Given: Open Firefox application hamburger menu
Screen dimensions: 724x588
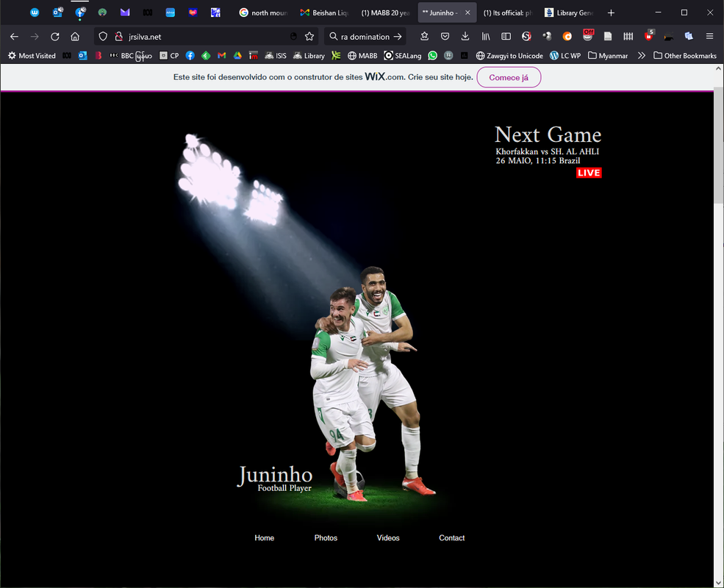Looking at the screenshot, I should click(x=710, y=37).
